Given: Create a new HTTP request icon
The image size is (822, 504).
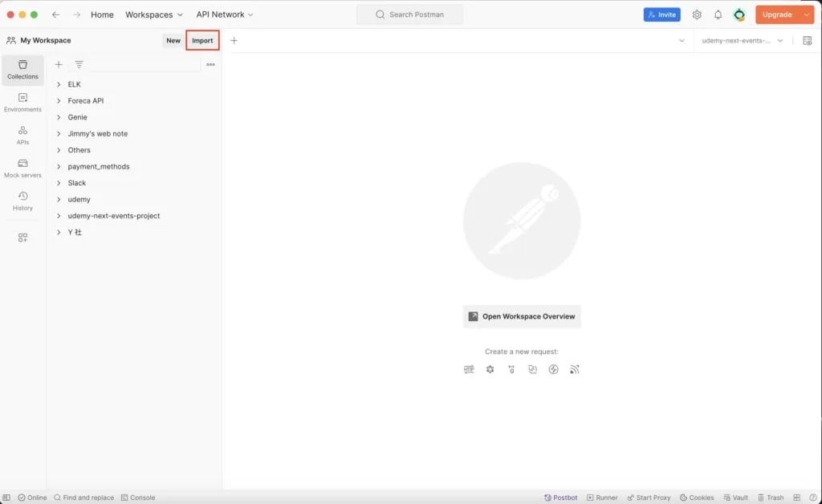Looking at the screenshot, I should coord(469,369).
